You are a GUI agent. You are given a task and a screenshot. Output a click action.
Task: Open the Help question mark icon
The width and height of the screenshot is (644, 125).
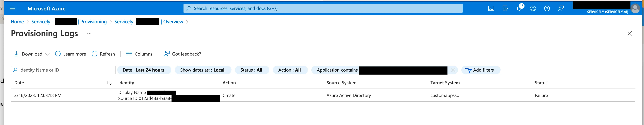coord(547,9)
